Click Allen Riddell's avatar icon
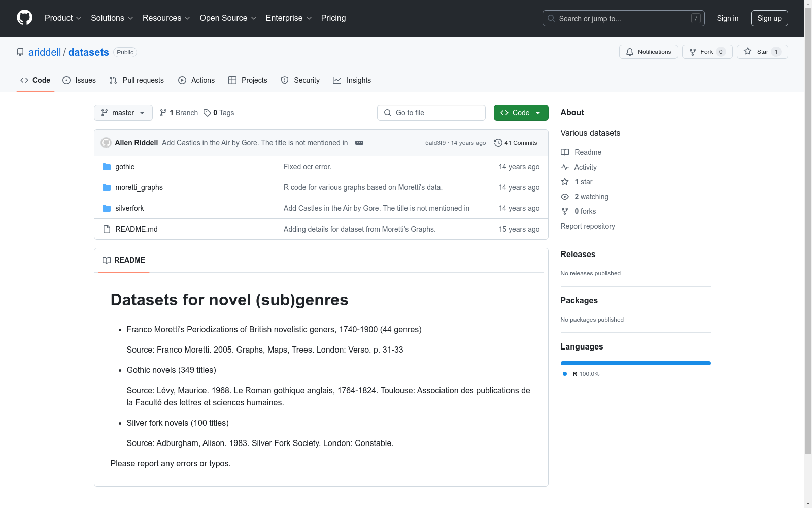The height and width of the screenshot is (508, 812). pyautogui.click(x=106, y=143)
